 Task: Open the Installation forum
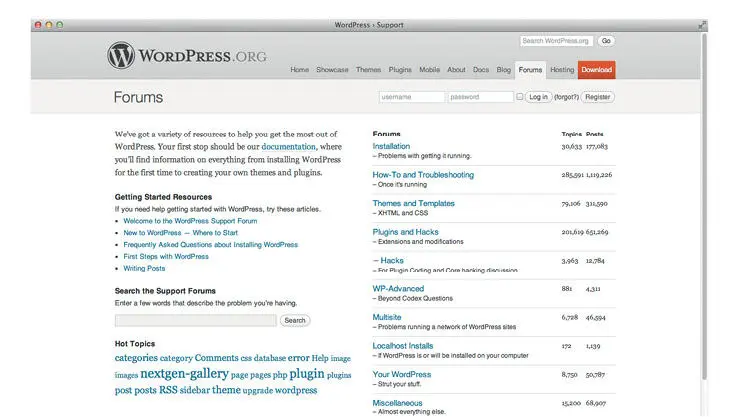[391, 147]
